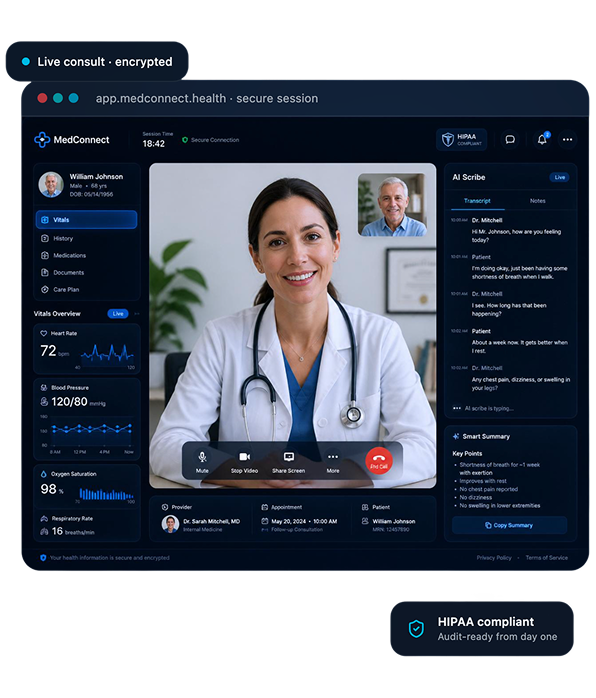Click "Follow-up Consultation" text
This screenshot has height=698, width=596.
(x=297, y=530)
